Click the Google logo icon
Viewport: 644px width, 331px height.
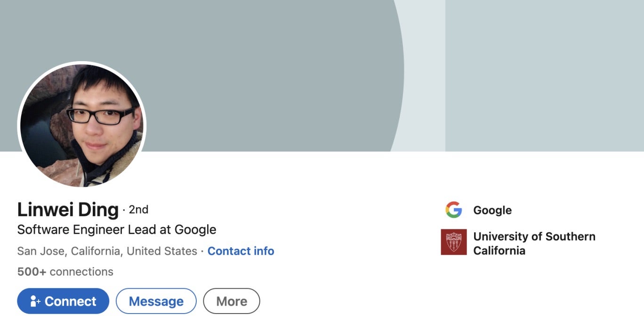pos(453,210)
